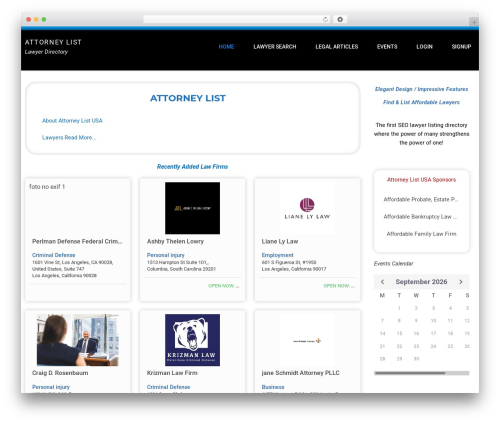Screen dimensions: 500x423
Task: Click Business category under jane Schmidt
Action: pyautogui.click(x=273, y=387)
